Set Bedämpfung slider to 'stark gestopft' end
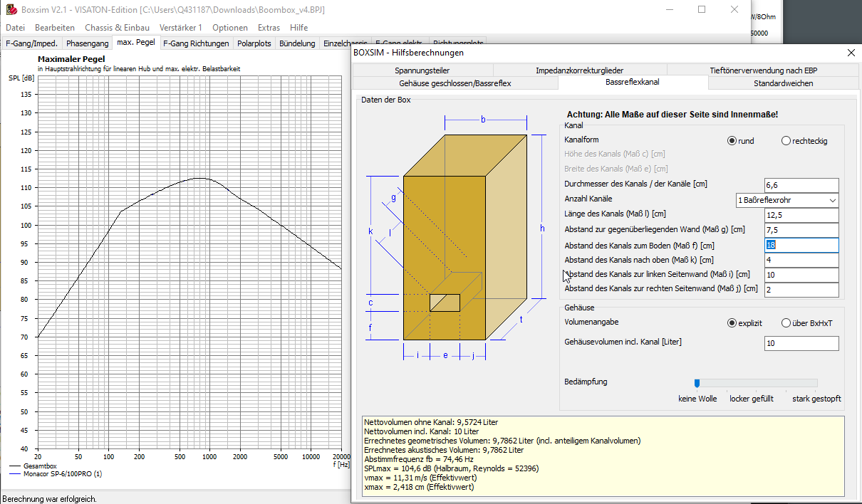Viewport: 862px width, 504px height. click(814, 383)
